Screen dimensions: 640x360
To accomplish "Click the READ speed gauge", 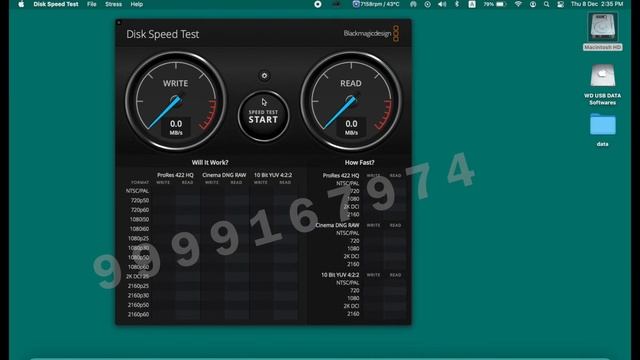I will (x=351, y=101).
